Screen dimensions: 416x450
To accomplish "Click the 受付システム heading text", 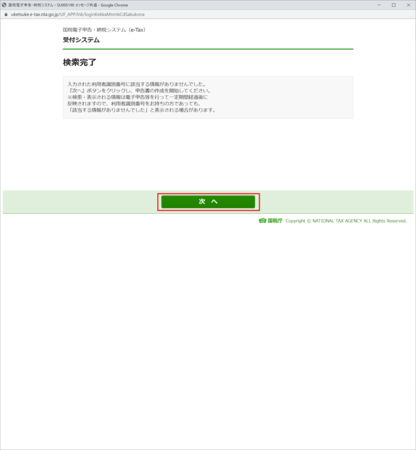I will 81,40.
